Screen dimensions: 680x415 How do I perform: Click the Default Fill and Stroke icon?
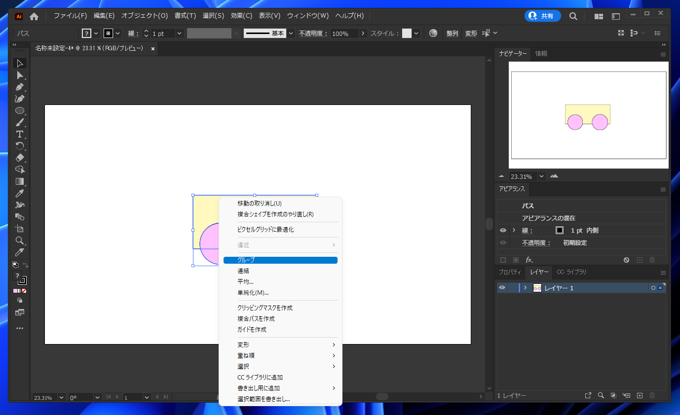pyautogui.click(x=15, y=265)
